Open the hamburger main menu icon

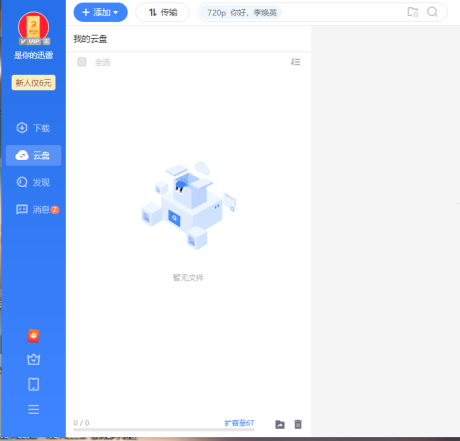33,409
